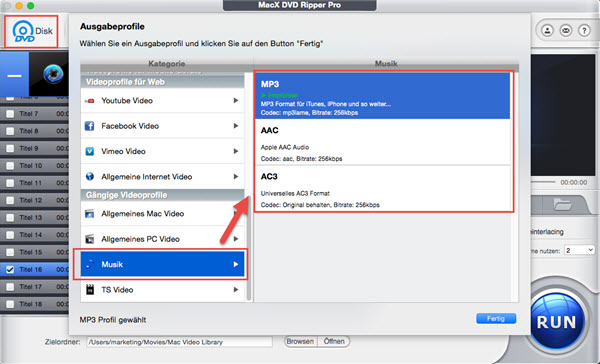Image resolution: width=600 pixels, height=364 pixels.
Task: Click the Öffnen button
Action: coord(334,341)
